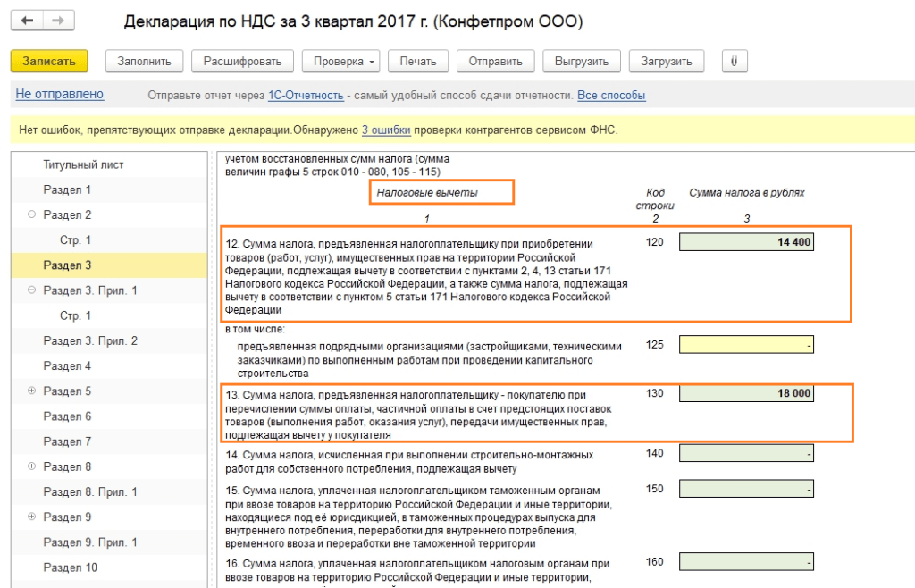
Task: Select Титульный лист in the section list
Action: point(83,165)
